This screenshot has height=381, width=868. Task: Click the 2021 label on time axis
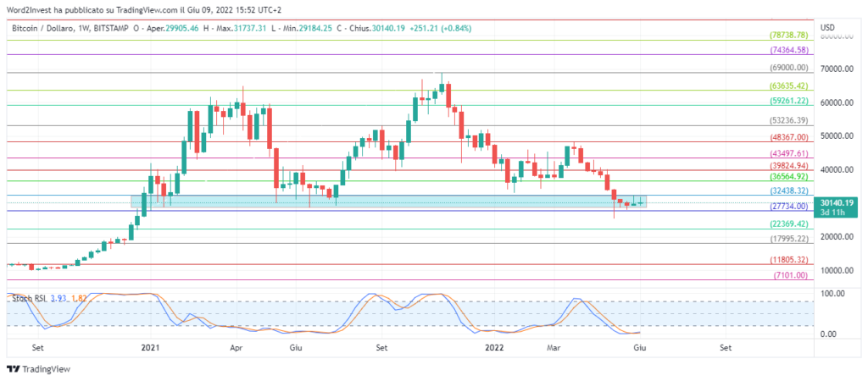(150, 347)
